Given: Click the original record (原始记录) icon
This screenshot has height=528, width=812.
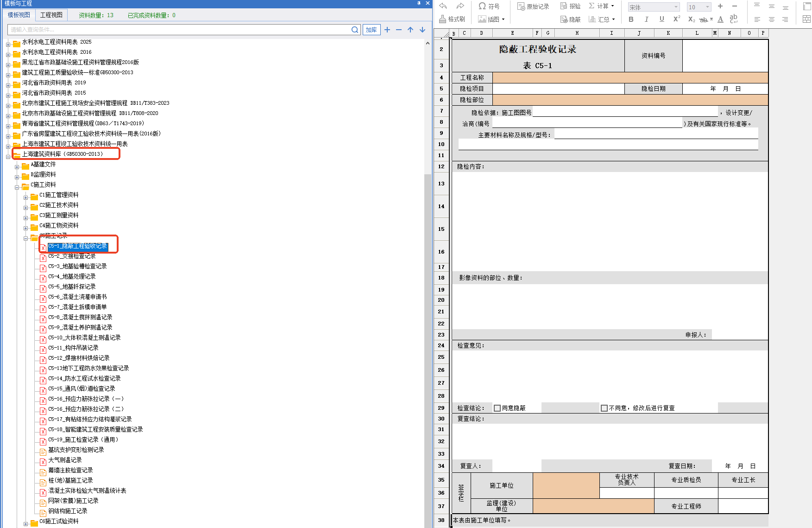Looking at the screenshot, I should coord(533,6).
